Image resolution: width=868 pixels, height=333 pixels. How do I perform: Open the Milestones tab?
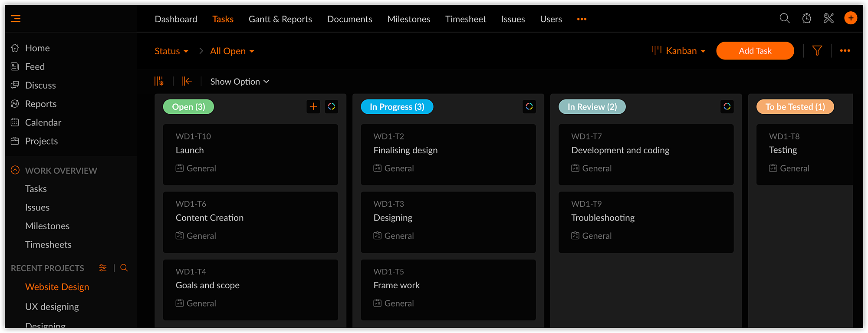[x=408, y=19]
